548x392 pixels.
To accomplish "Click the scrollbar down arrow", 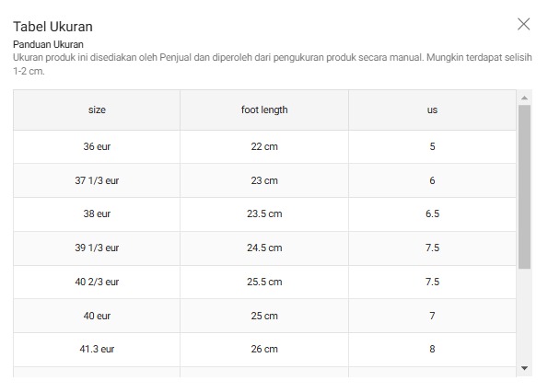I will [x=524, y=368].
